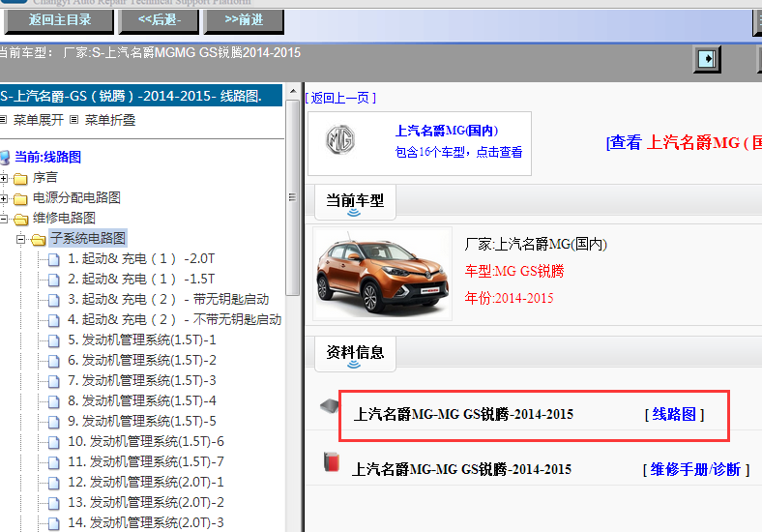The height and width of the screenshot is (532, 762).
Task: Click the document icon of item 5. 发动机管理系统
Action: tap(54, 340)
